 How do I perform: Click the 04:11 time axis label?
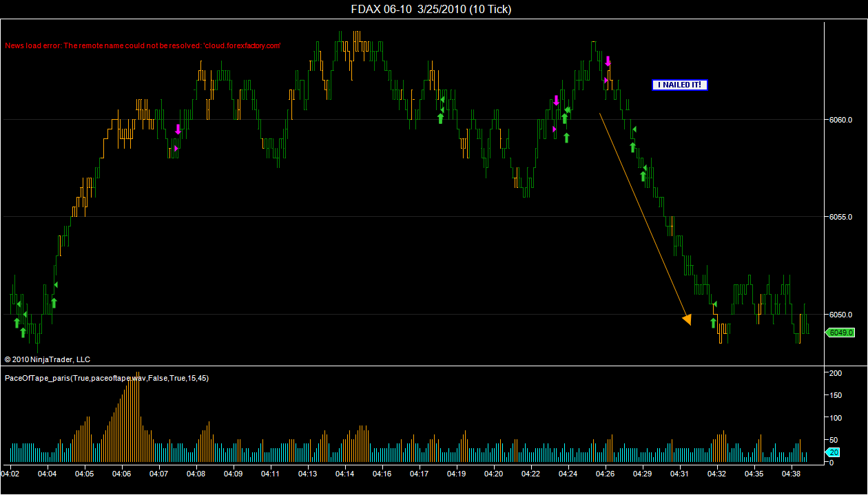271,474
